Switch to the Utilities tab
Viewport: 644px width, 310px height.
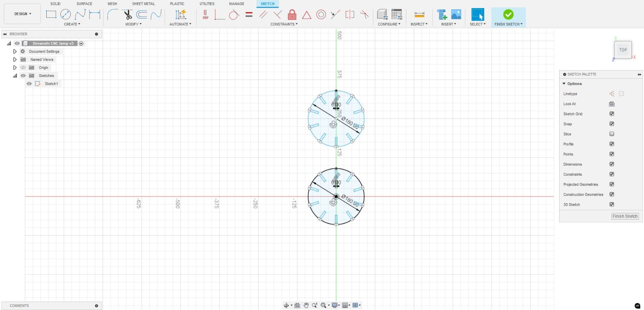[x=207, y=4]
